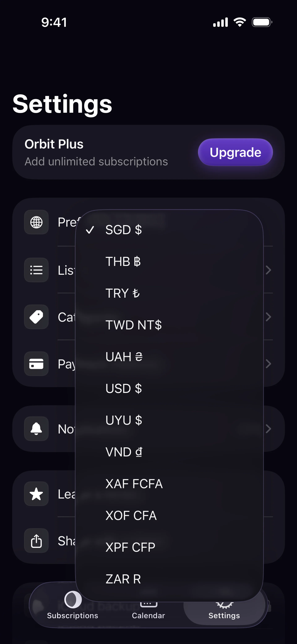Tap the star review icon
Viewport: 297px width, 644px height.
[36, 494]
